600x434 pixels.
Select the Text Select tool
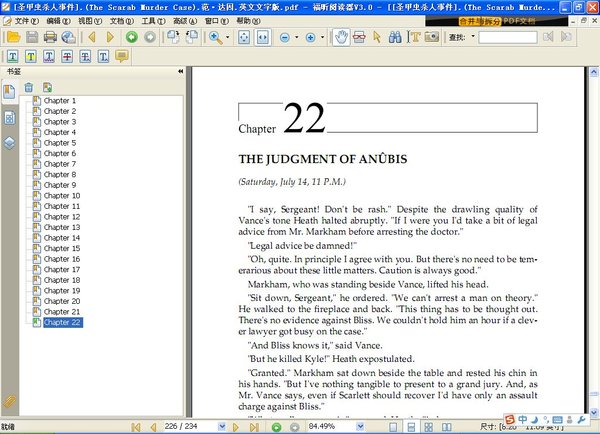(x=414, y=37)
